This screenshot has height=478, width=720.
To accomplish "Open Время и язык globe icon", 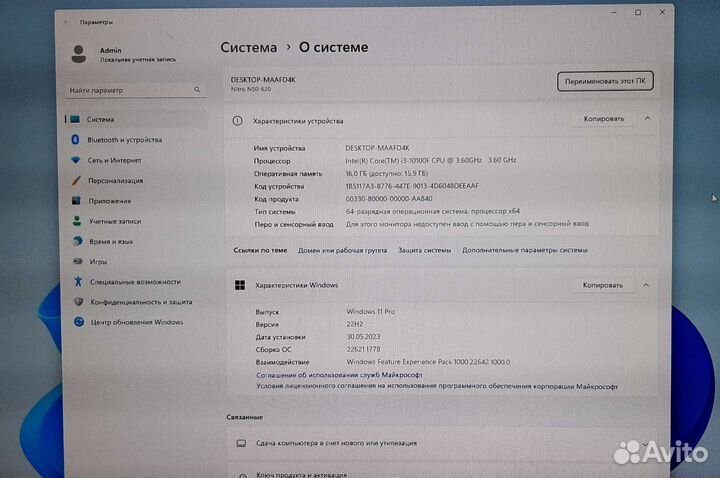I will [78, 241].
